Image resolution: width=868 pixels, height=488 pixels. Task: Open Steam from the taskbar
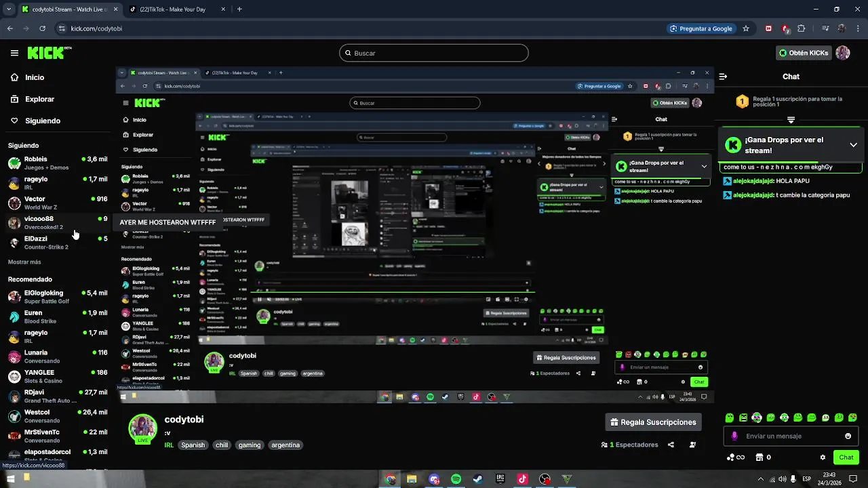pos(478,479)
